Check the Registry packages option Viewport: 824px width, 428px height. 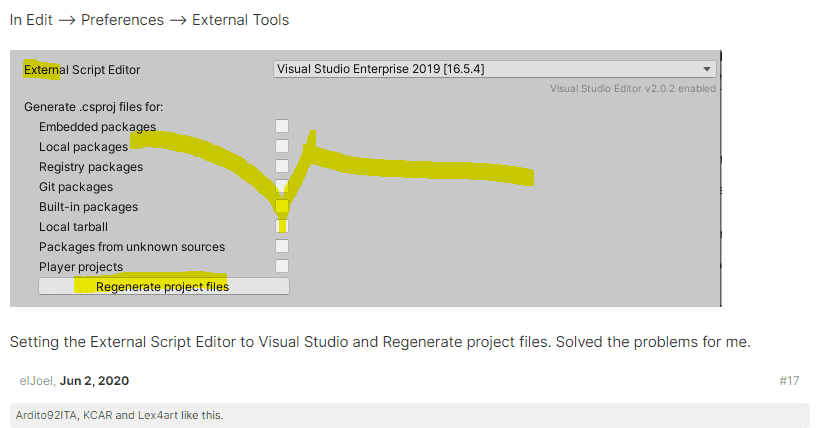(282, 166)
